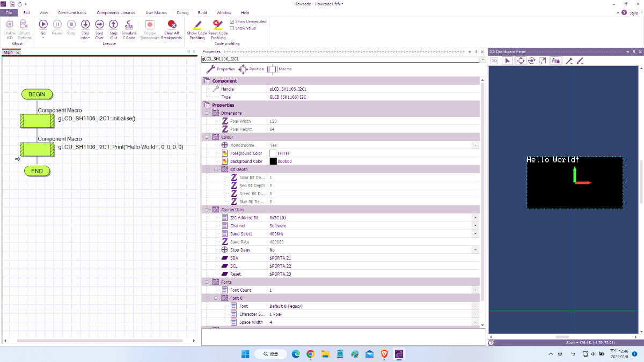
Task: Toggle Show Unexecuted checkbox
Action: (232, 21)
